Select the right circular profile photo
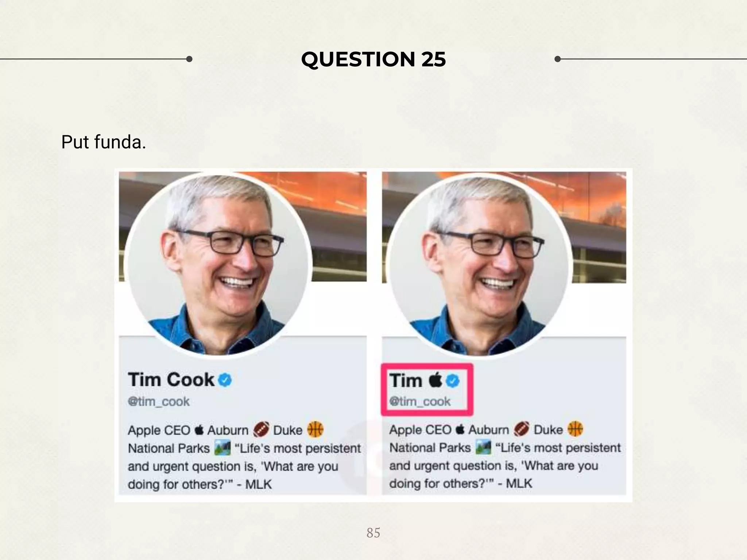Image resolution: width=747 pixels, height=560 pixels. (x=479, y=265)
